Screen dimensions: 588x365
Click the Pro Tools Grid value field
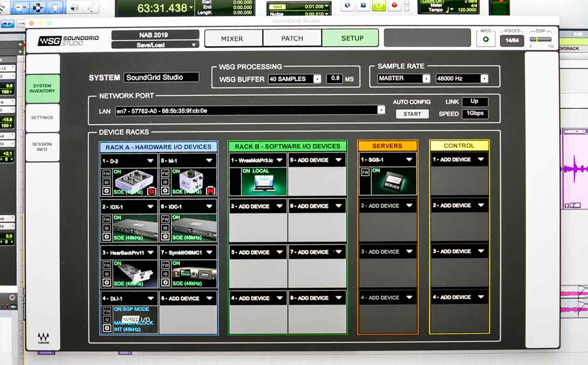click(x=315, y=7)
